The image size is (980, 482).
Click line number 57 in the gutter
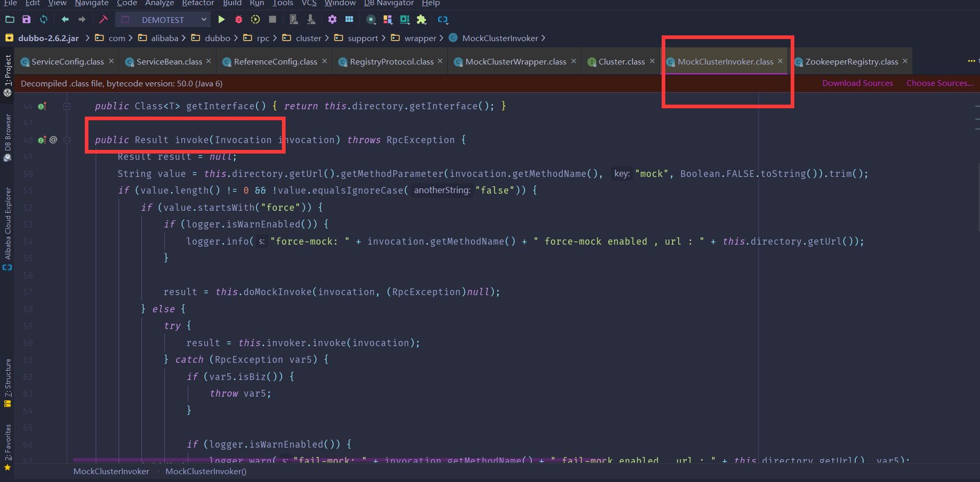coord(28,292)
